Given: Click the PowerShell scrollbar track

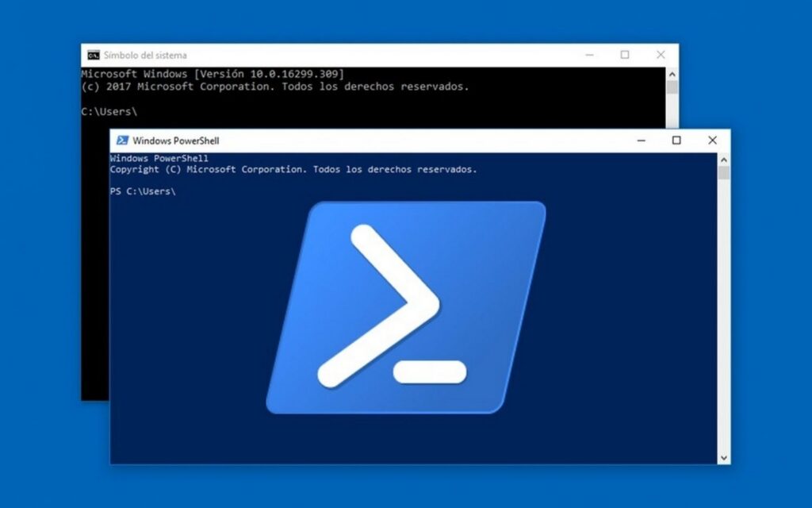Looking at the screenshot, I should 722,317.
